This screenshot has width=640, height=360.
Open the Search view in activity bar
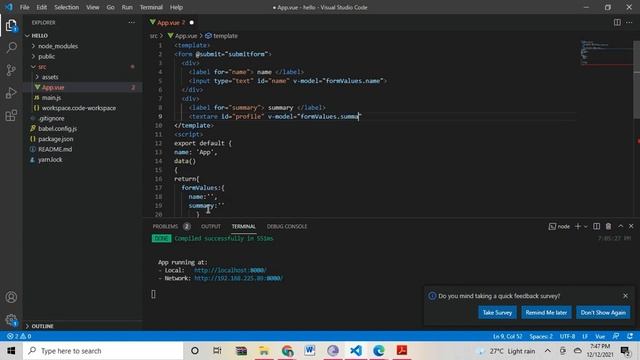click(11, 48)
